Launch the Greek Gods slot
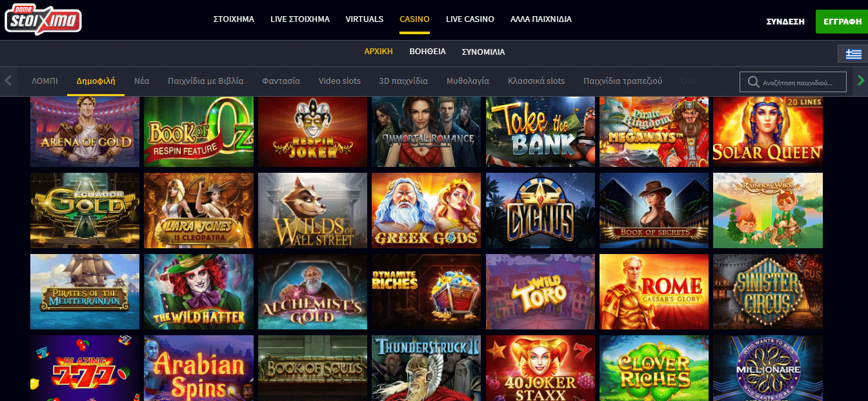 point(426,210)
